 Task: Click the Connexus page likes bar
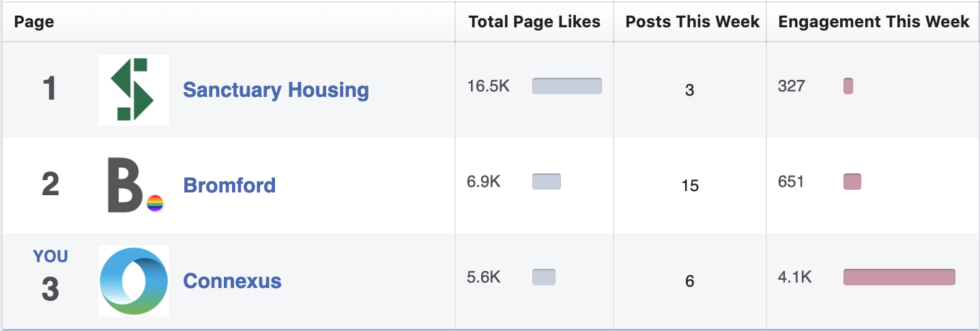544,277
